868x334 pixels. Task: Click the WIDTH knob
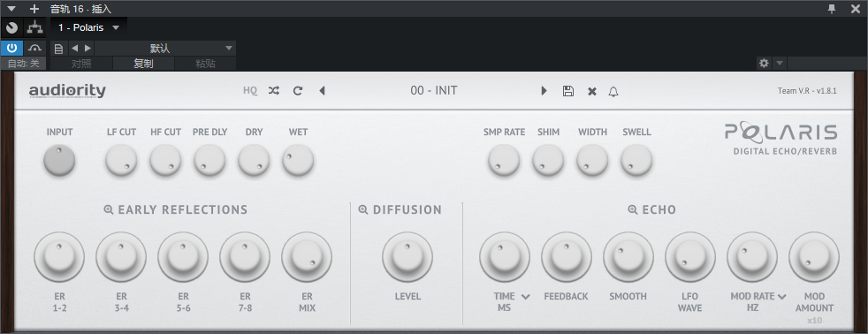(x=592, y=160)
